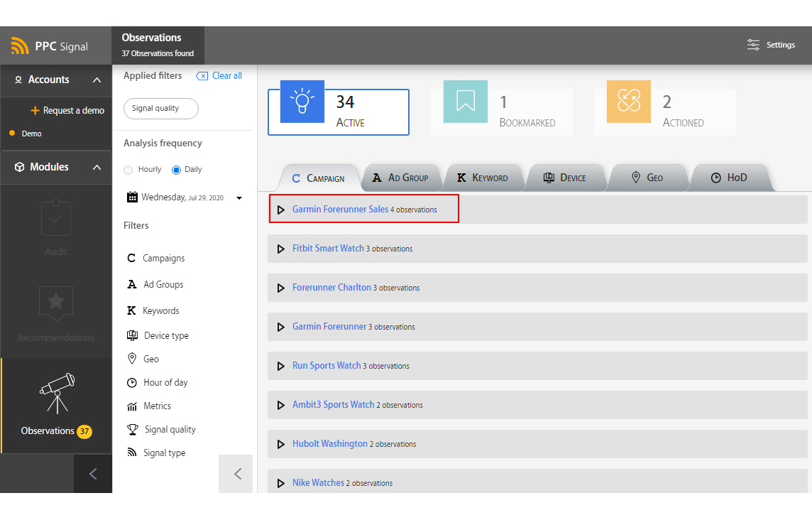Click the plus icon by Request a demo
Image resolution: width=812 pixels, height=520 pixels.
pos(35,110)
